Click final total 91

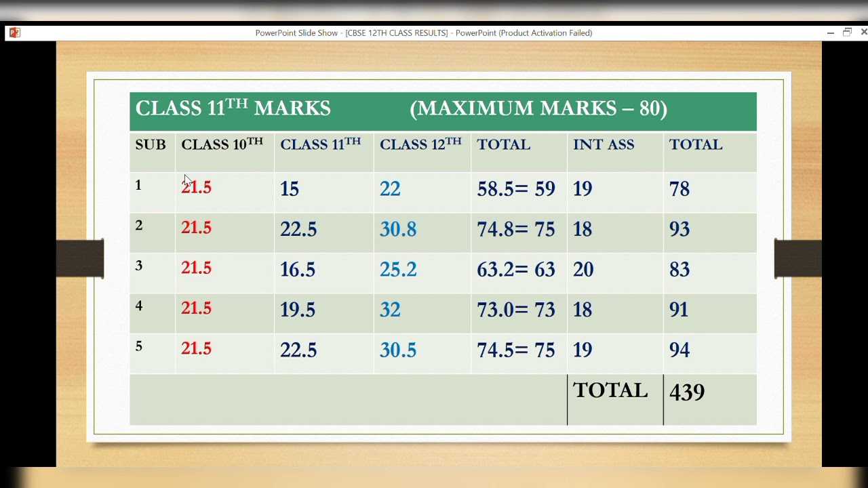[679, 310]
